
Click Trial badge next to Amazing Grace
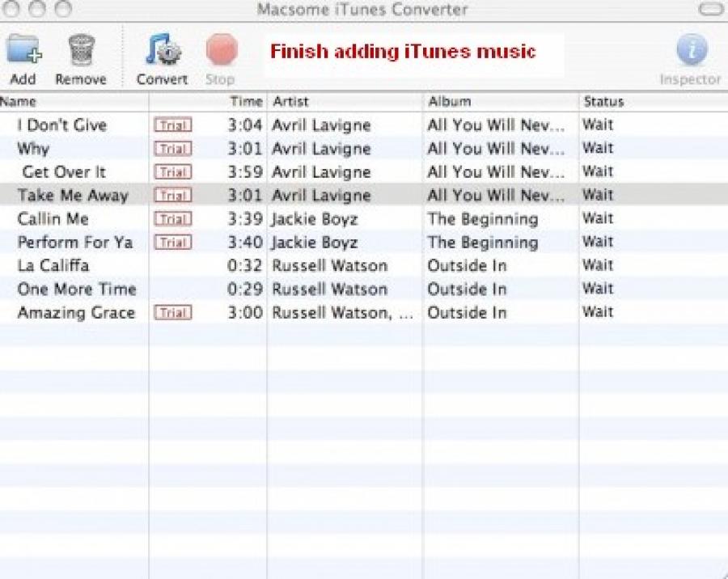(x=173, y=313)
